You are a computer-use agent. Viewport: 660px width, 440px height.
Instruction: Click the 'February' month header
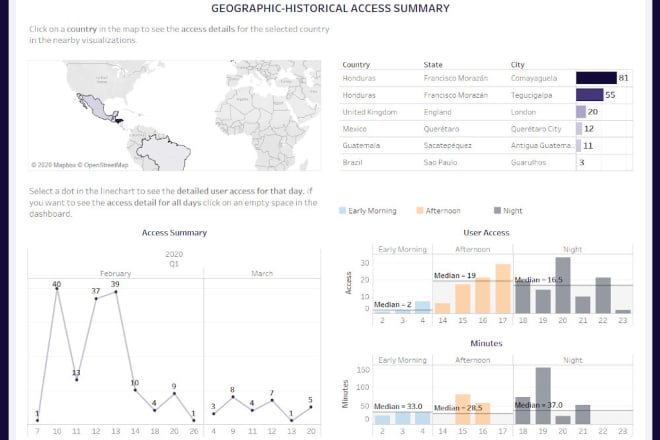[x=115, y=274]
